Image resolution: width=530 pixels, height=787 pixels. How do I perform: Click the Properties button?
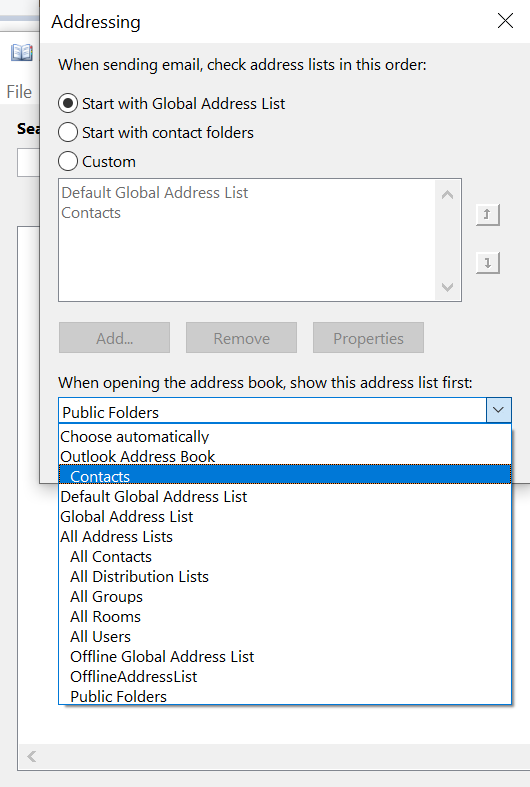pyautogui.click(x=368, y=338)
